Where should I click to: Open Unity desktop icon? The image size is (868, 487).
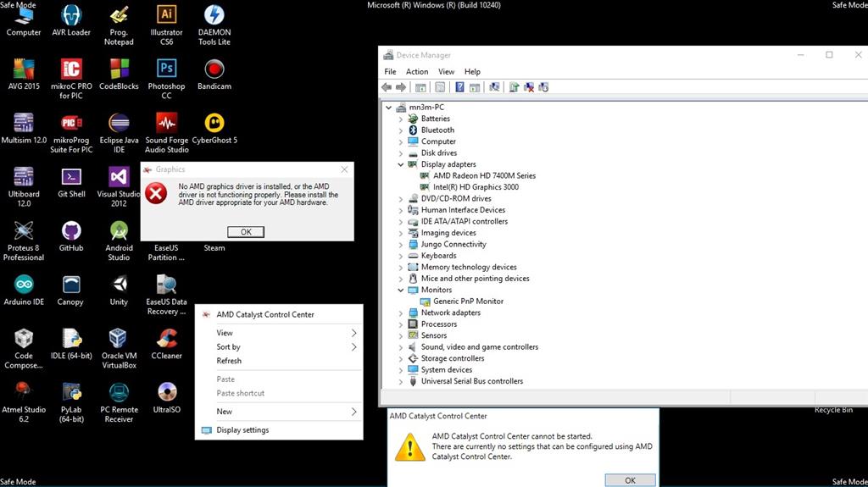[x=119, y=290]
